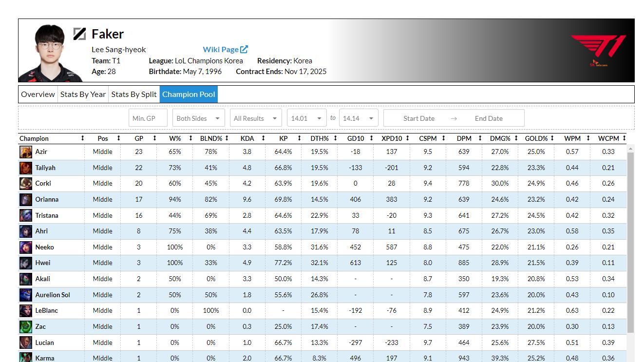This screenshot has height=362, width=644.
Task: Click the Contract Ends Nov 17, 2025 text
Action: pos(281,72)
